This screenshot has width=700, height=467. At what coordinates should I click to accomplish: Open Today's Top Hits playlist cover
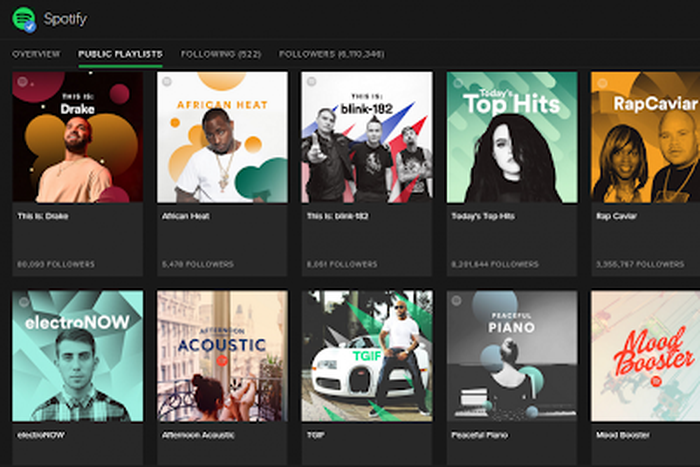click(x=512, y=137)
